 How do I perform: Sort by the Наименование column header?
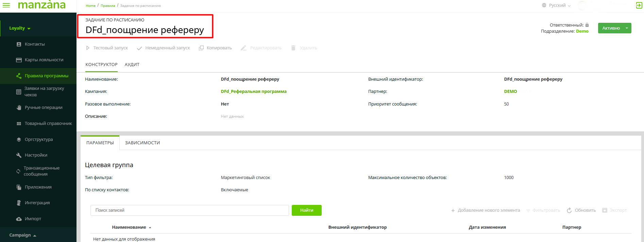pos(129,227)
